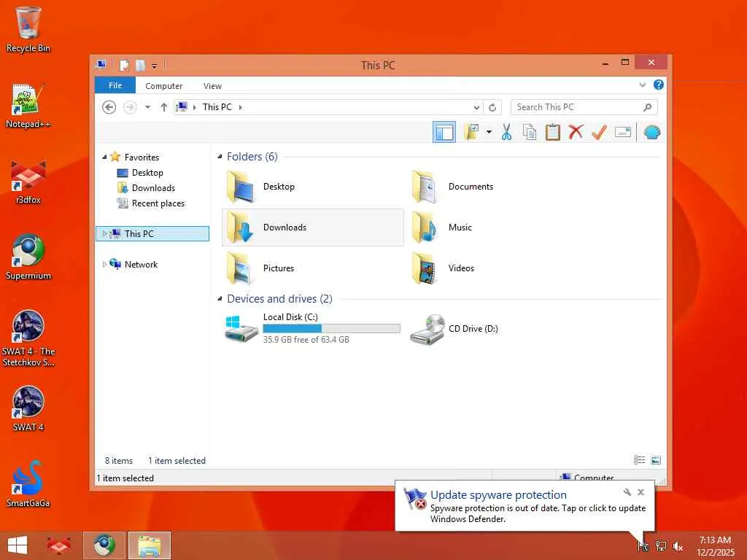
Task: Click Update spyware protection notification title
Action: click(x=498, y=495)
